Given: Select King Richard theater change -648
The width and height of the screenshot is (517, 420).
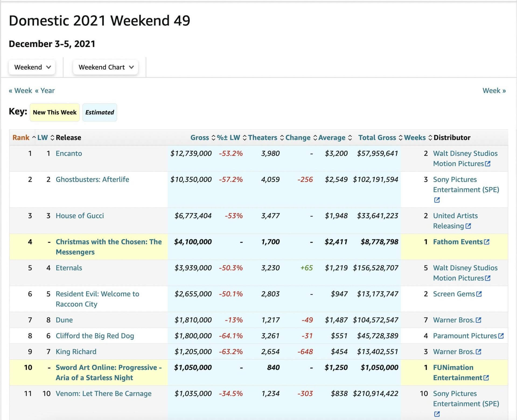Looking at the screenshot, I should [x=305, y=352].
